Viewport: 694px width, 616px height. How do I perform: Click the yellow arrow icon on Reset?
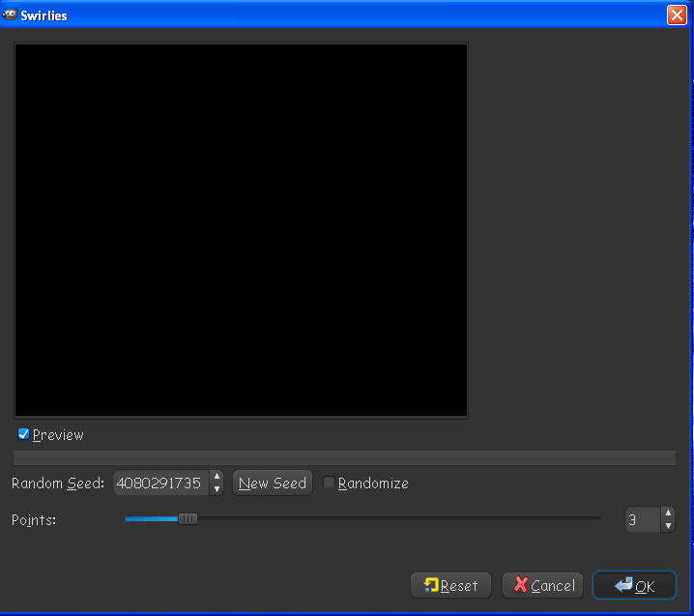pyautogui.click(x=430, y=585)
